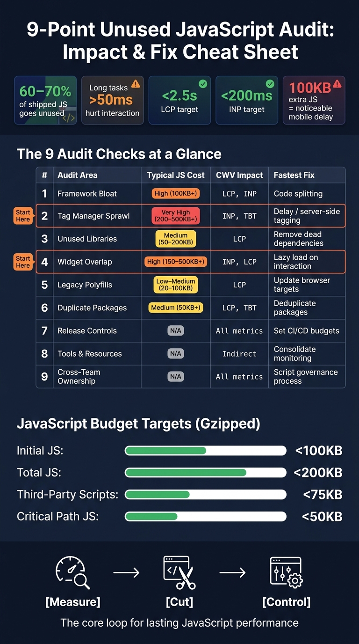Click the N/A badge in Tools & Resources row

[x=176, y=353]
